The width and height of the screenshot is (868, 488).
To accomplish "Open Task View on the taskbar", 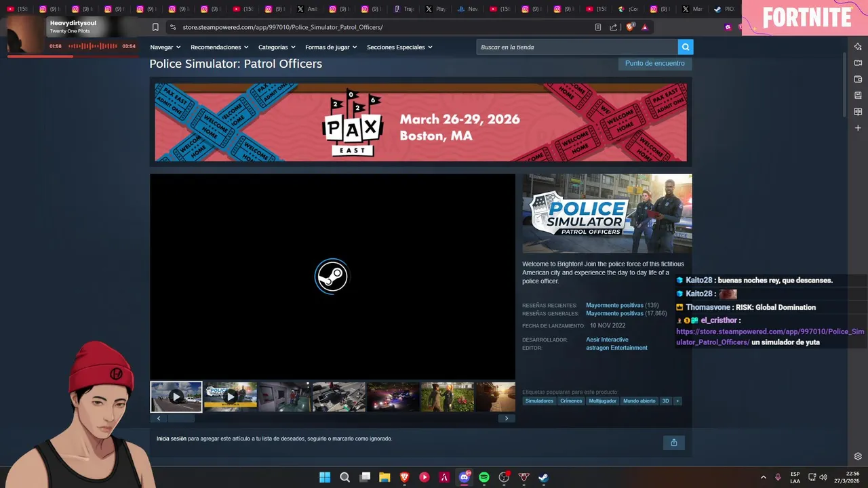I will (x=365, y=477).
